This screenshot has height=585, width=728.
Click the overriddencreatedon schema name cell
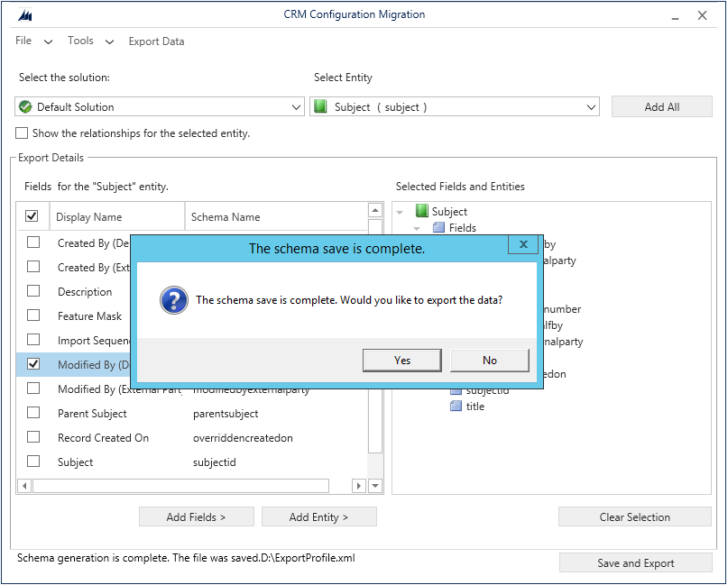(x=243, y=438)
